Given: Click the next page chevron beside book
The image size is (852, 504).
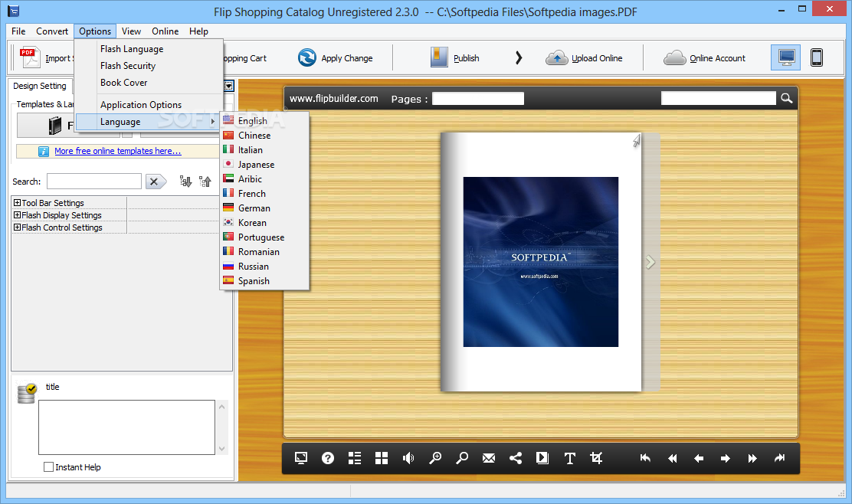Looking at the screenshot, I should coord(650,262).
